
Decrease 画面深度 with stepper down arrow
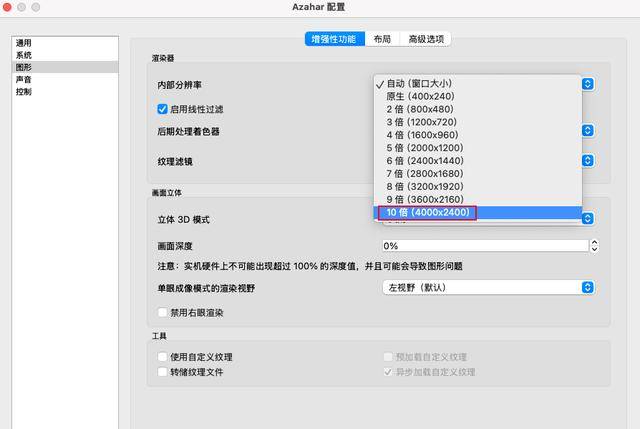594,249
